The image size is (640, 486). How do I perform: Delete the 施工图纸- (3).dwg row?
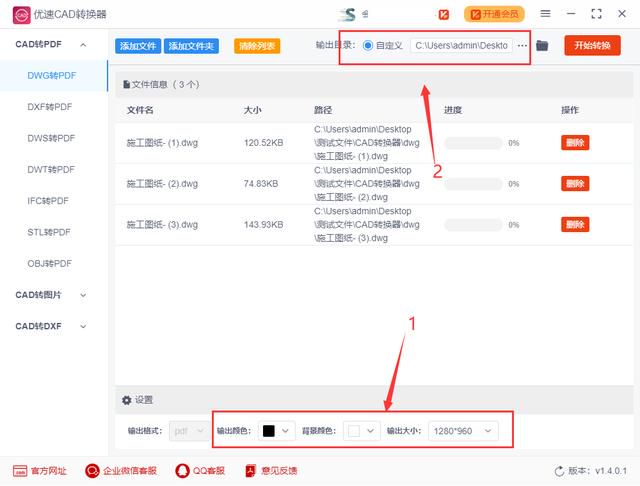click(575, 224)
